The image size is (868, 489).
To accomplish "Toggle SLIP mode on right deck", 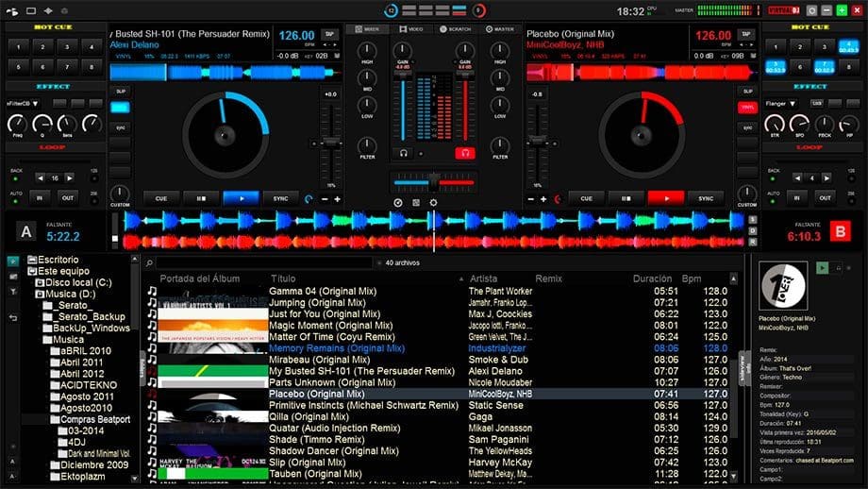I will pyautogui.click(x=748, y=91).
